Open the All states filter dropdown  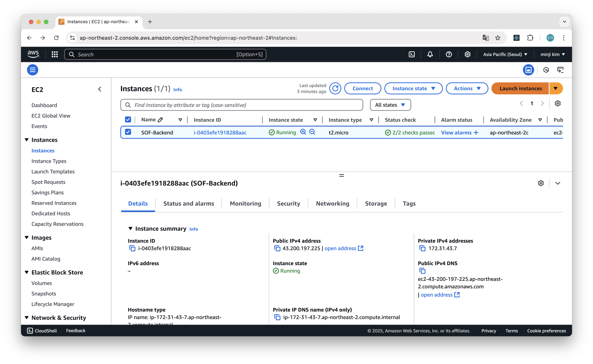pos(390,105)
